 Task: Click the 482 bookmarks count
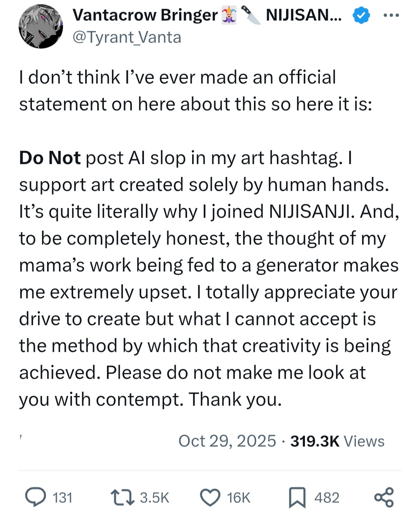(x=327, y=498)
